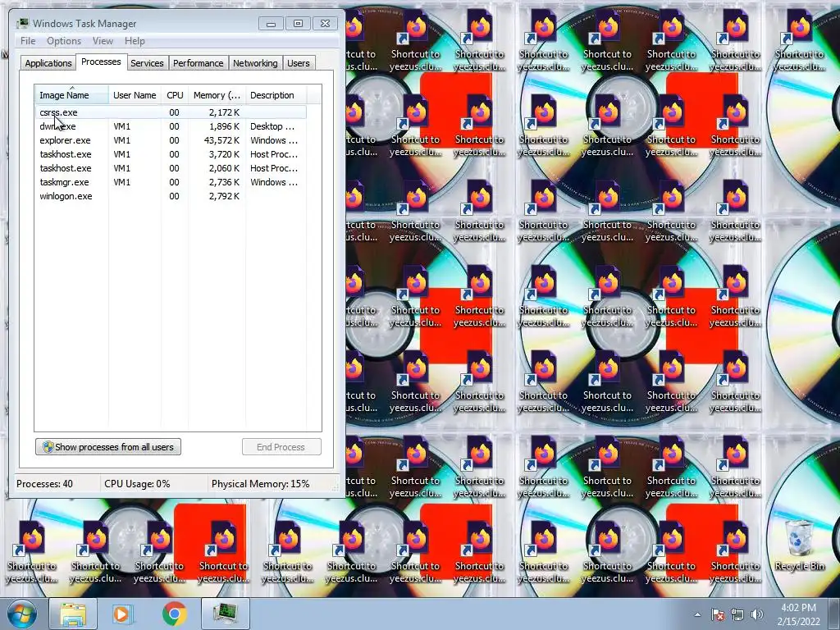Select the csrss.exe process row
The image size is (840, 630).
(171, 112)
